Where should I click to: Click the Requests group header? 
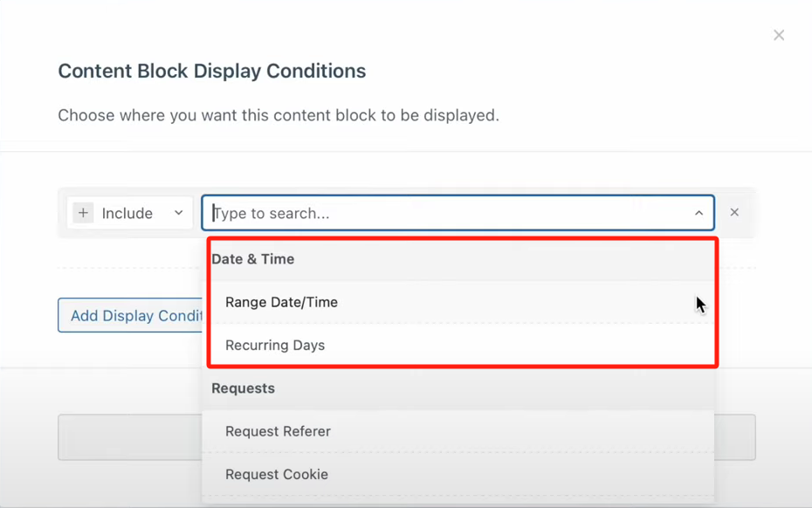point(243,388)
